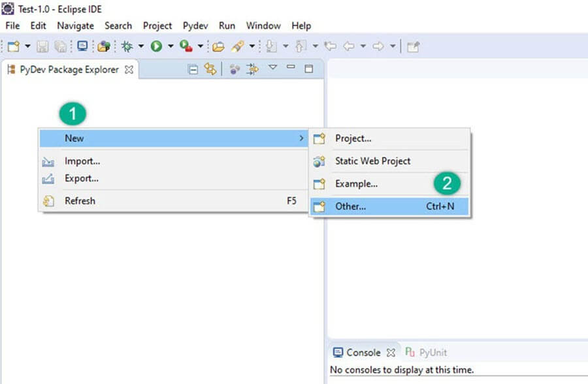
Task: Click the Open Task folder icon
Action: [218, 46]
